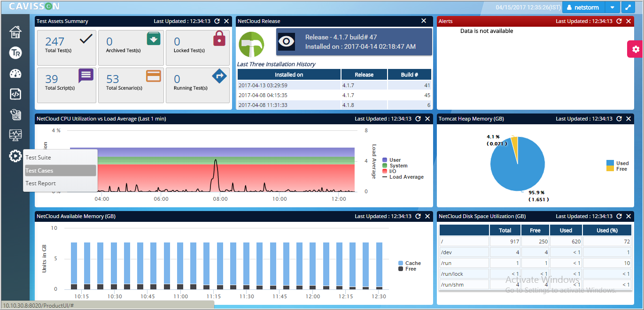Refresh the NetCloud Available Memory widget
The width and height of the screenshot is (644, 310).
point(418,216)
